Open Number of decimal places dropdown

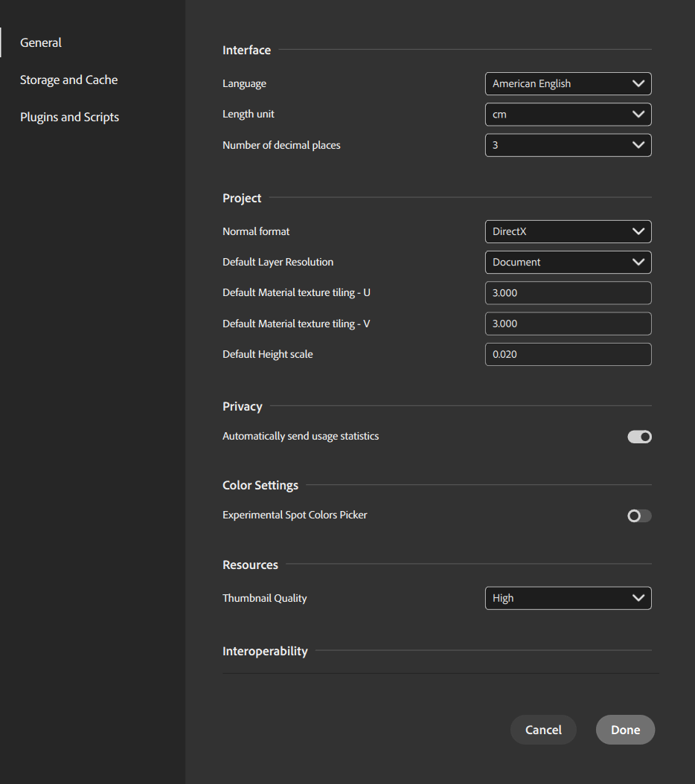click(568, 145)
